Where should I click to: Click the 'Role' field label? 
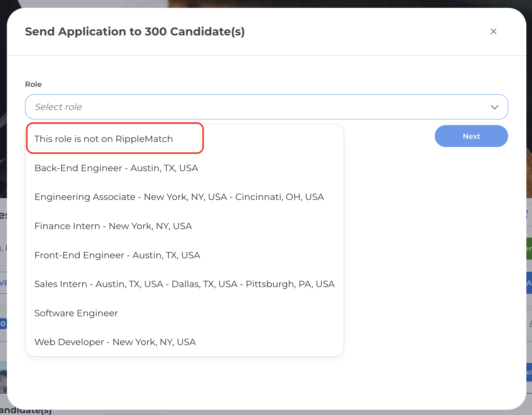(x=33, y=84)
